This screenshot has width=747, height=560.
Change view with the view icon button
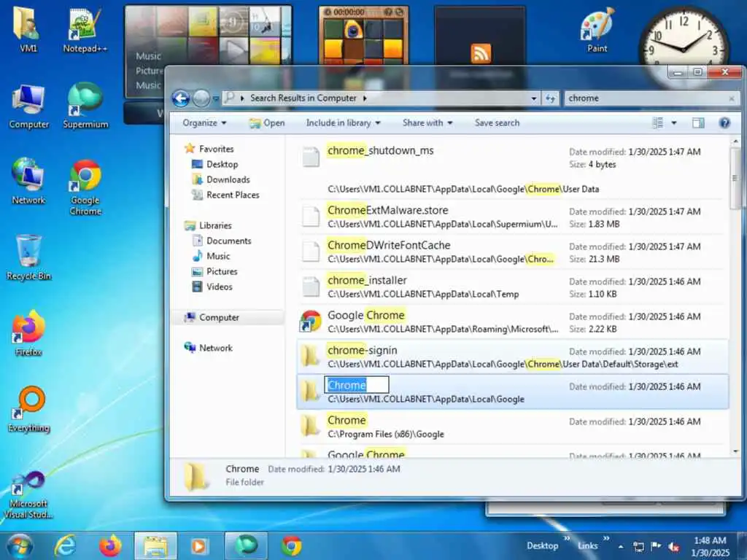click(x=658, y=122)
